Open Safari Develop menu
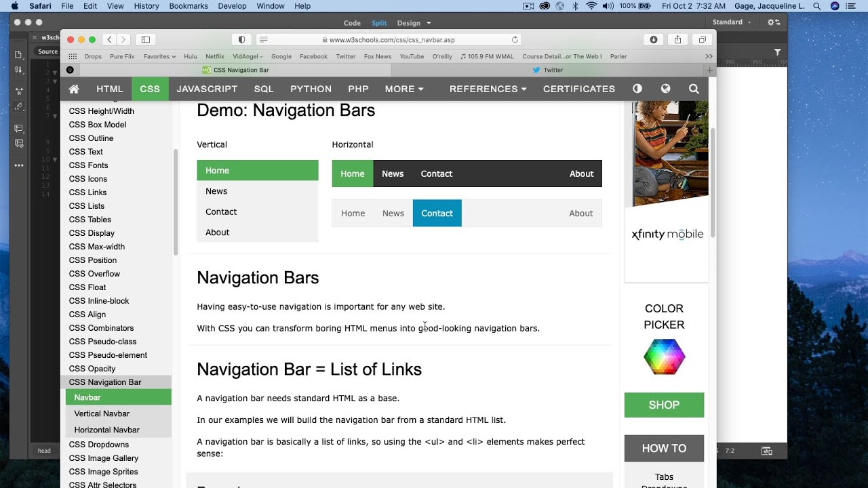This screenshot has height=488, width=868. pyautogui.click(x=232, y=6)
